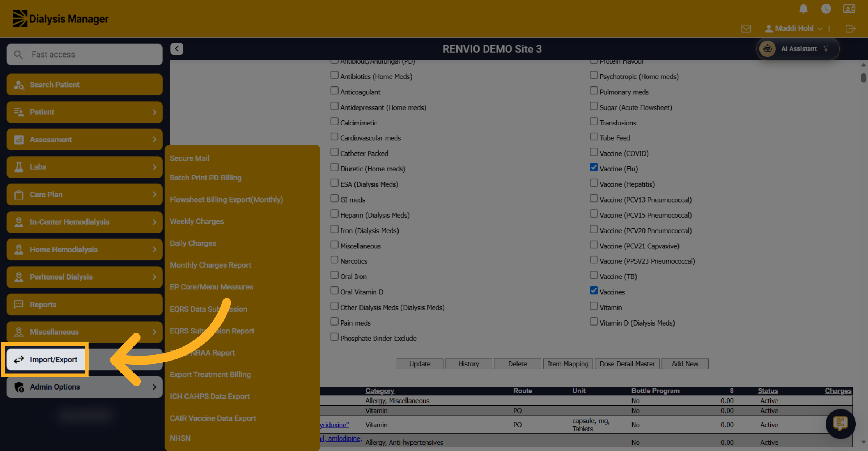Check the Anticoagulant checkbox

(334, 91)
